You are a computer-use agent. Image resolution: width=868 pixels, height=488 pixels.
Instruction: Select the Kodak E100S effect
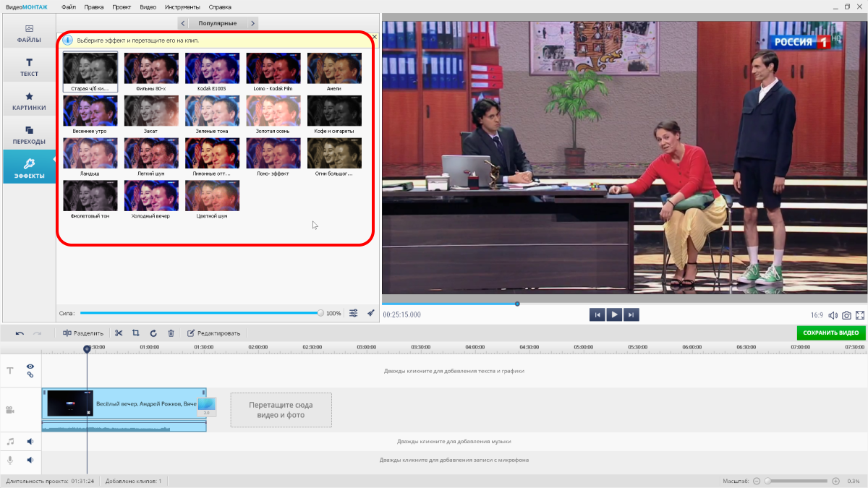[x=212, y=72]
